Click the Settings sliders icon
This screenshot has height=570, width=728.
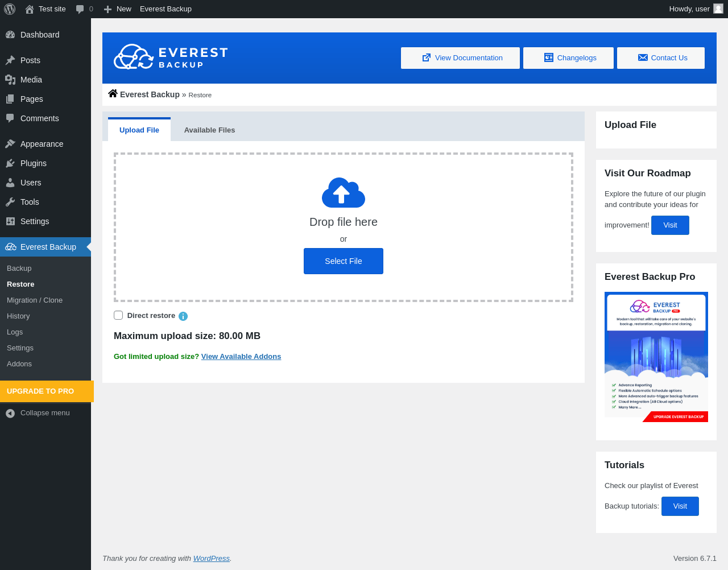click(x=10, y=221)
